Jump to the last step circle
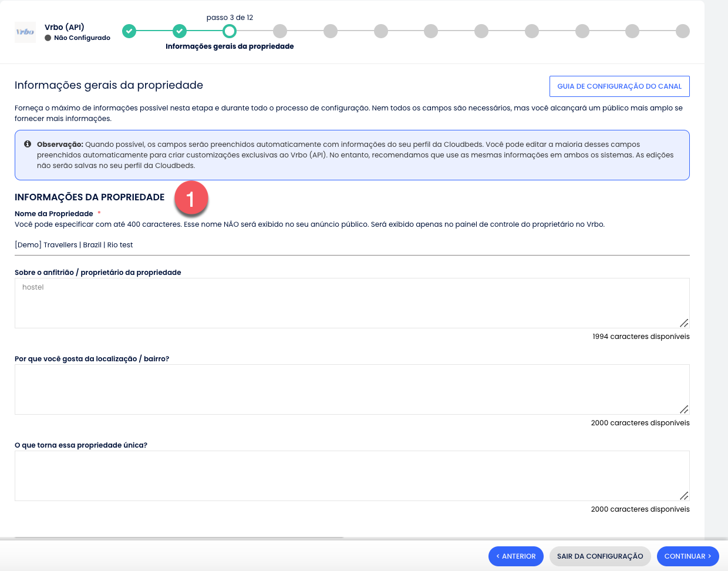The image size is (728, 571). click(682, 31)
